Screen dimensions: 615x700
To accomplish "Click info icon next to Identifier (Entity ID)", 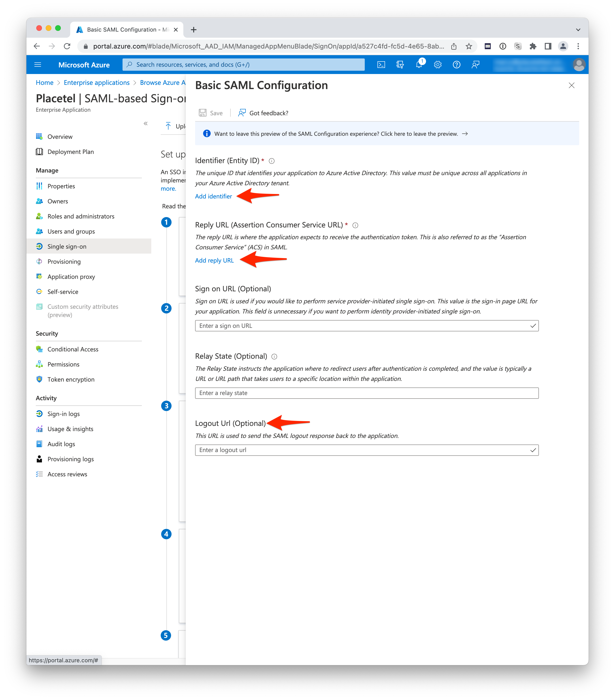I will point(271,161).
